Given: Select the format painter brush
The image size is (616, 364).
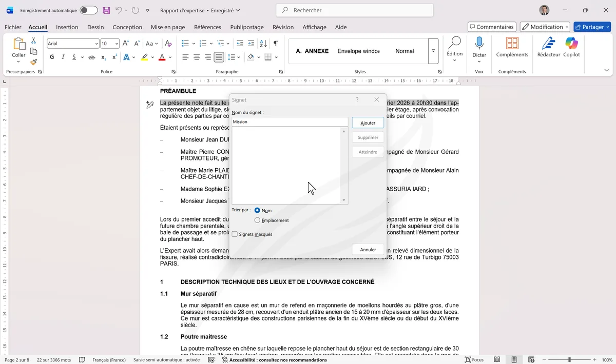Looking at the screenshot, I should pyautogui.click(x=33, y=62).
